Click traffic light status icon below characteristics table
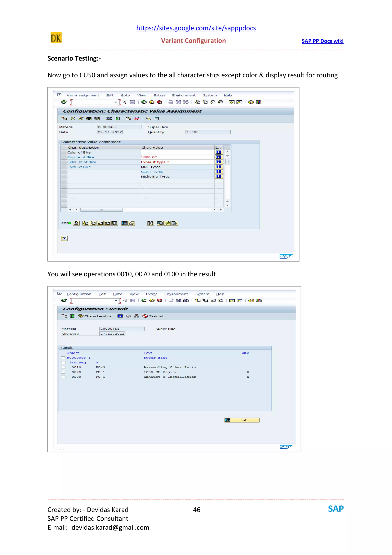The image size is (392, 555). pyautogui.click(x=66, y=223)
